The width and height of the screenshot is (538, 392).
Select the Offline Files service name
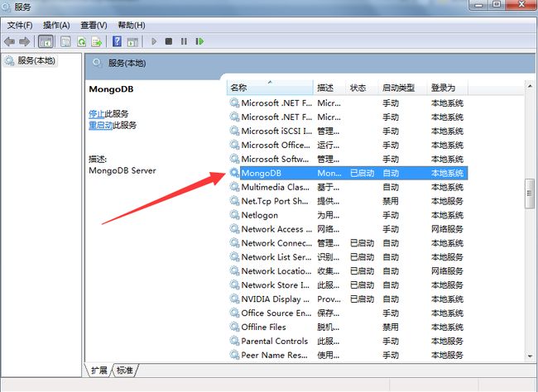tap(263, 327)
